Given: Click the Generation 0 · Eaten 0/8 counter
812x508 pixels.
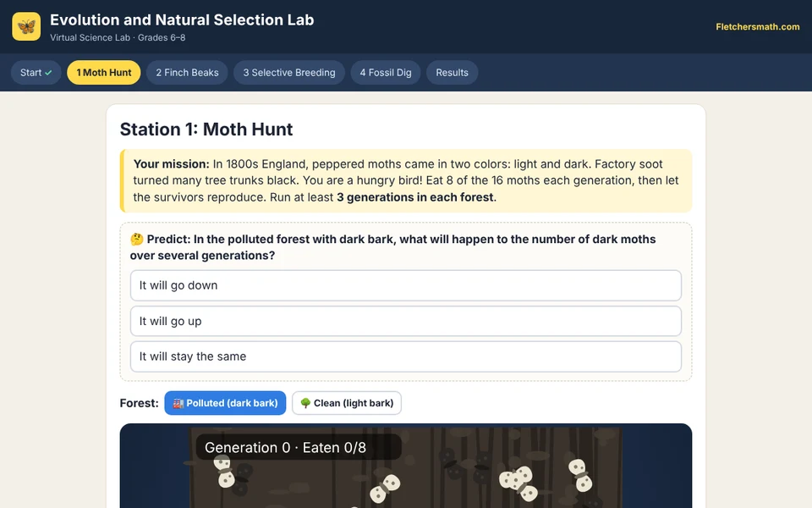Looking at the screenshot, I should click(x=299, y=447).
